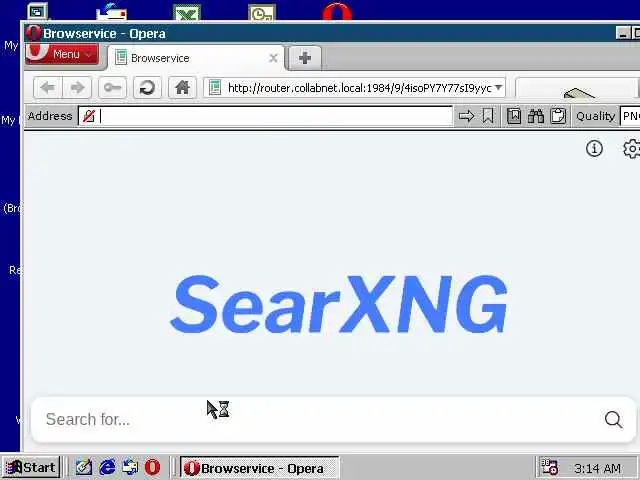Minimize the Opera window
Viewport: 640px width, 480px height.
(x=622, y=33)
